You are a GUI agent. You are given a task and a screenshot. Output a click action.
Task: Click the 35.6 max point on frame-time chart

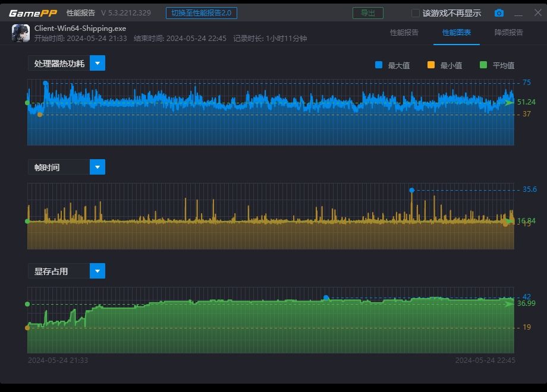point(411,190)
